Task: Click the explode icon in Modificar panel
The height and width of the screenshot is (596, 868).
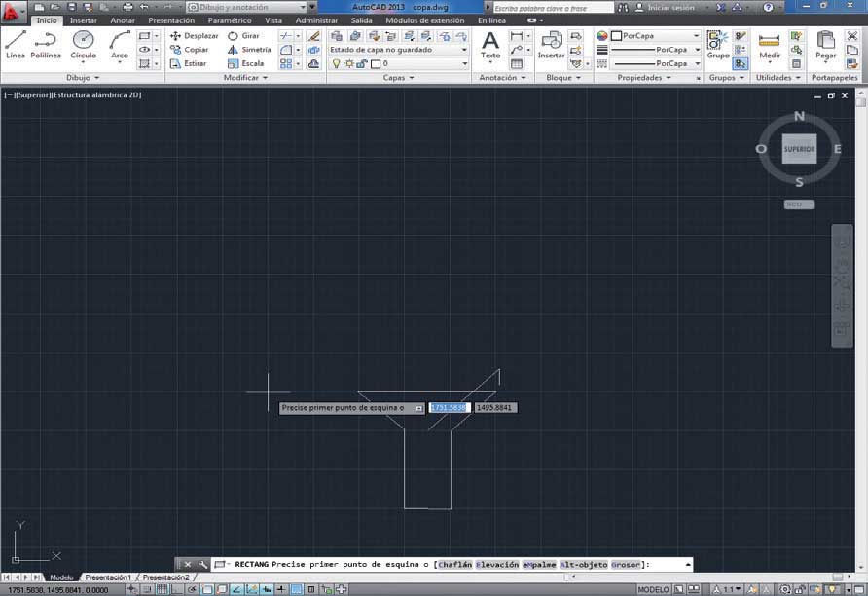Action: [x=313, y=50]
